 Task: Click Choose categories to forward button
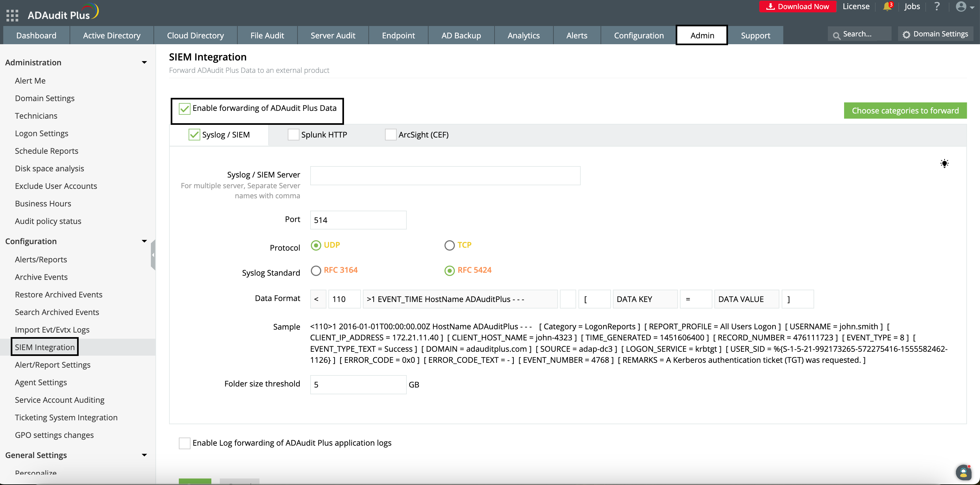tap(905, 111)
